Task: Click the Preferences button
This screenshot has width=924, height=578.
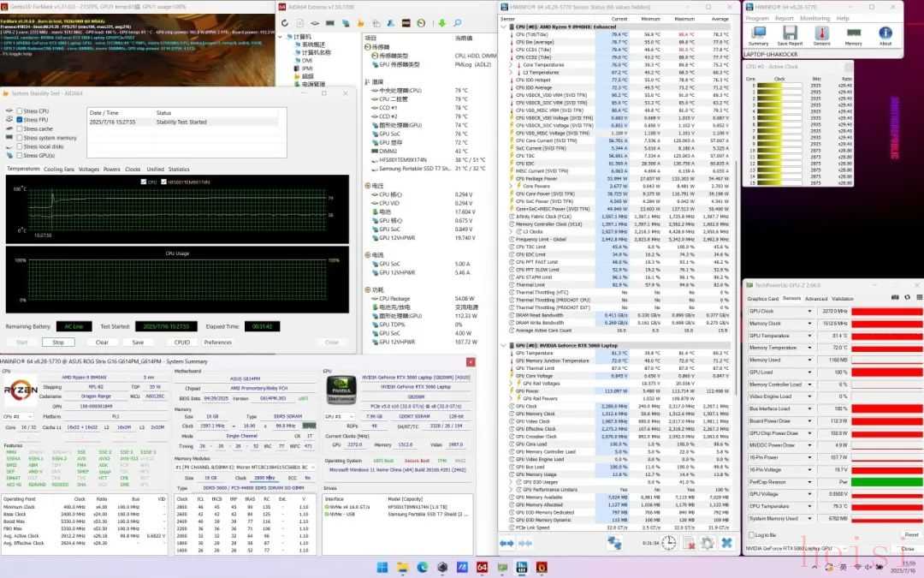Action: tap(218, 342)
